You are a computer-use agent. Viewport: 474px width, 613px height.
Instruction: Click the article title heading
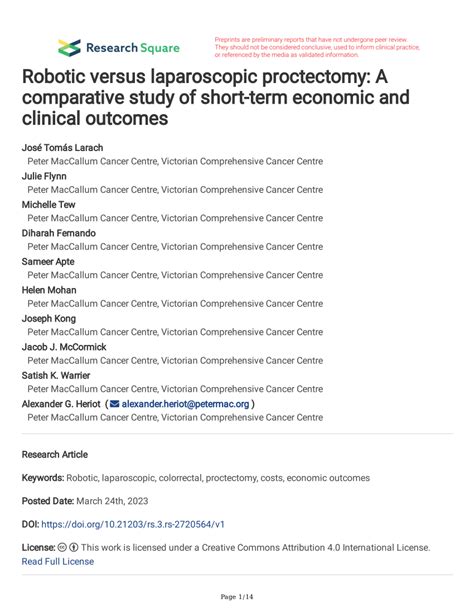coord(216,97)
